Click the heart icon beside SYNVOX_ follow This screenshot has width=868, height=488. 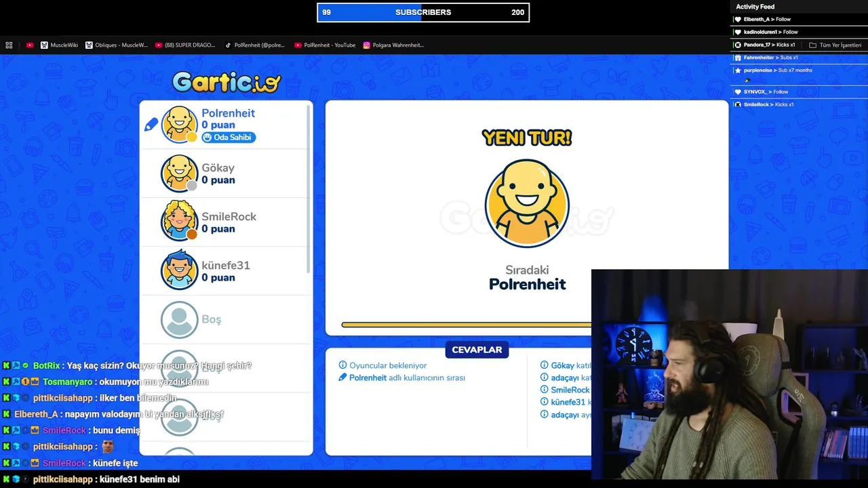tap(738, 92)
